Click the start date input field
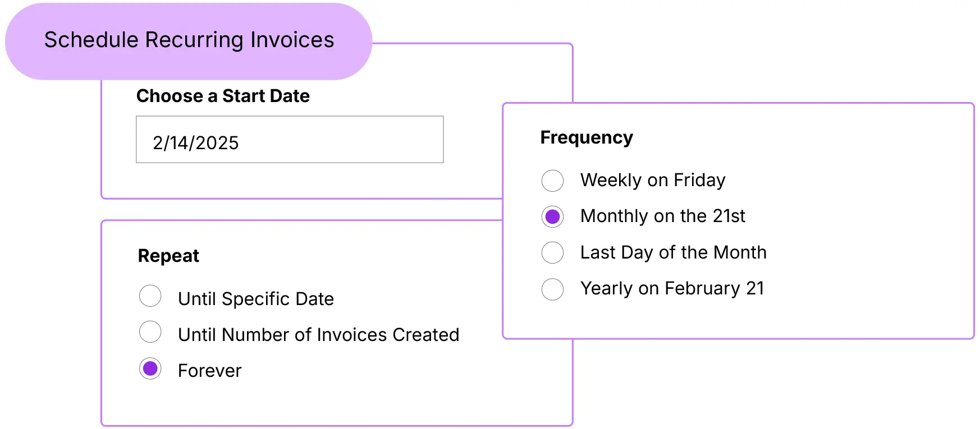Viewport: 980px width, 429px height. 290,140
